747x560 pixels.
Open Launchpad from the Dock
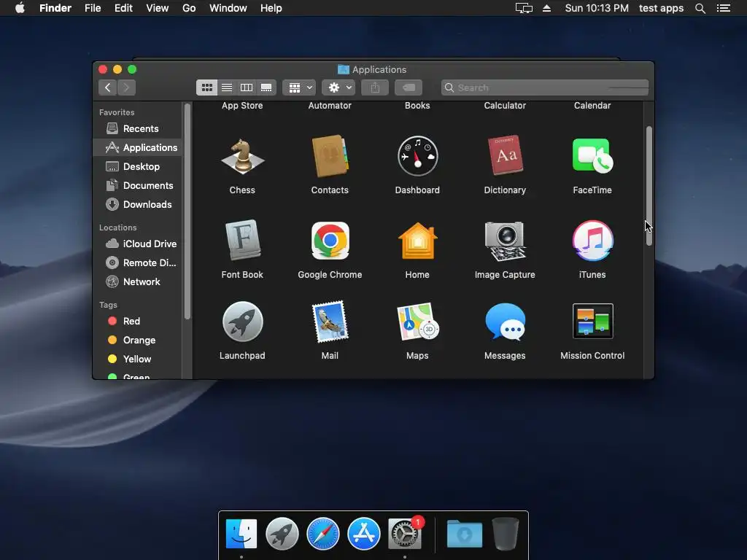tap(282, 534)
